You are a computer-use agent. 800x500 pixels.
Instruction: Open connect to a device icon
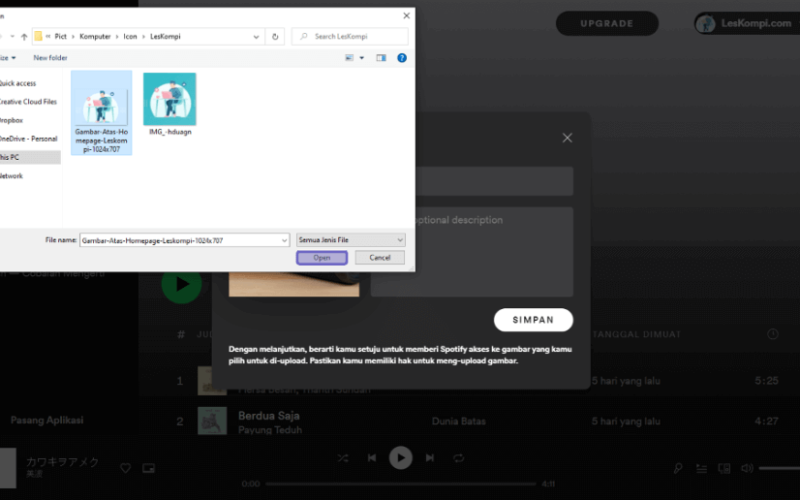724,468
